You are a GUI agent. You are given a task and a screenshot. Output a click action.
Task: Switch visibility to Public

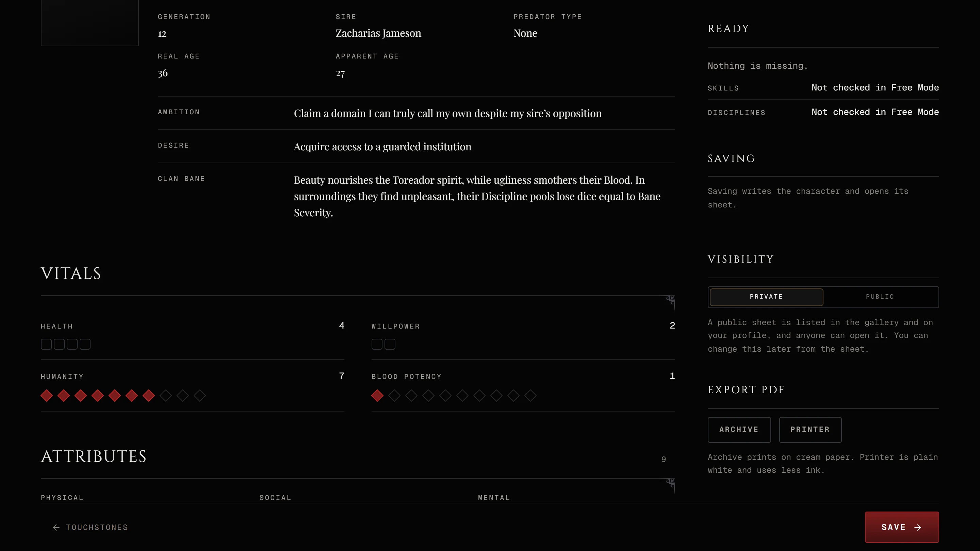pos(880,297)
